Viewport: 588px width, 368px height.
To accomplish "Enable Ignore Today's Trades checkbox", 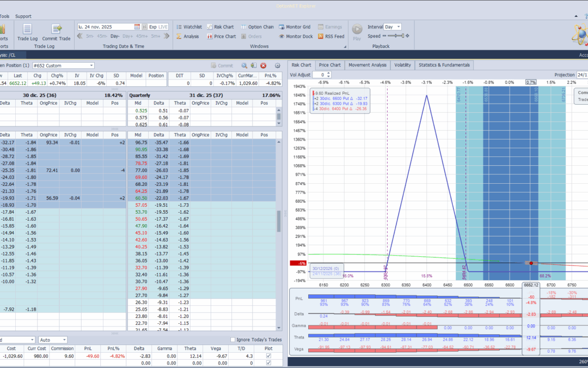I will (233, 340).
